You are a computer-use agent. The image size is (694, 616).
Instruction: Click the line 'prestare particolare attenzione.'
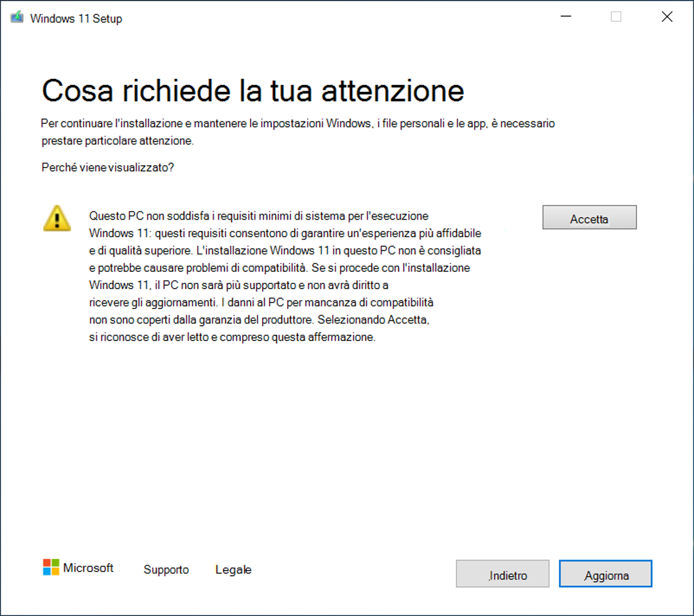(118, 141)
